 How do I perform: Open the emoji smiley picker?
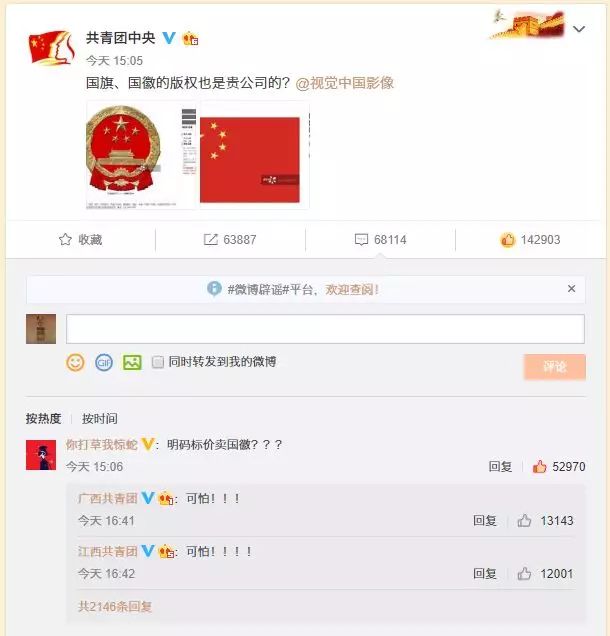pyautogui.click(x=75, y=362)
